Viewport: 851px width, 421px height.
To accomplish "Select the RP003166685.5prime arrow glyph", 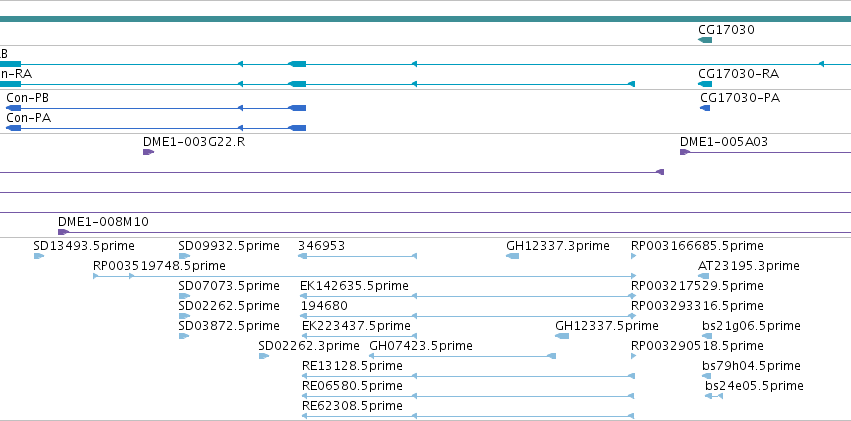I will [x=633, y=256].
